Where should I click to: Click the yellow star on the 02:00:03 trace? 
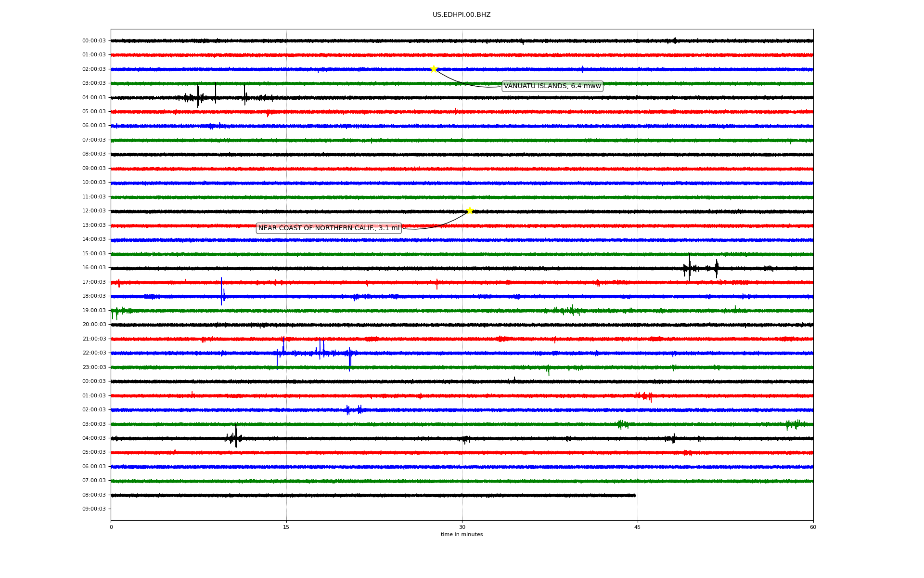click(434, 69)
